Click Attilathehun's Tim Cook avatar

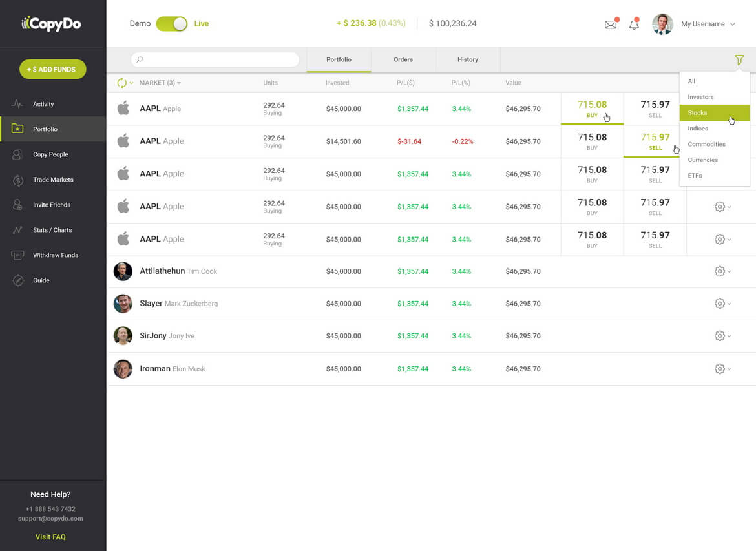123,271
